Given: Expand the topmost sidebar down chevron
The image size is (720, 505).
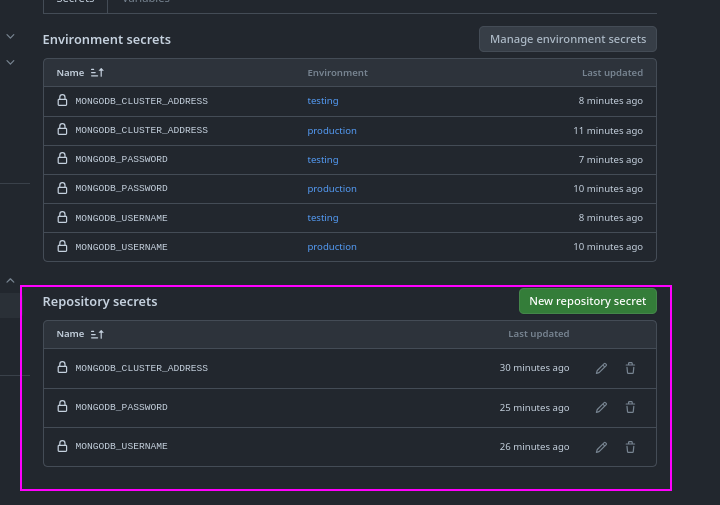Looking at the screenshot, I should pyautogui.click(x=11, y=36).
